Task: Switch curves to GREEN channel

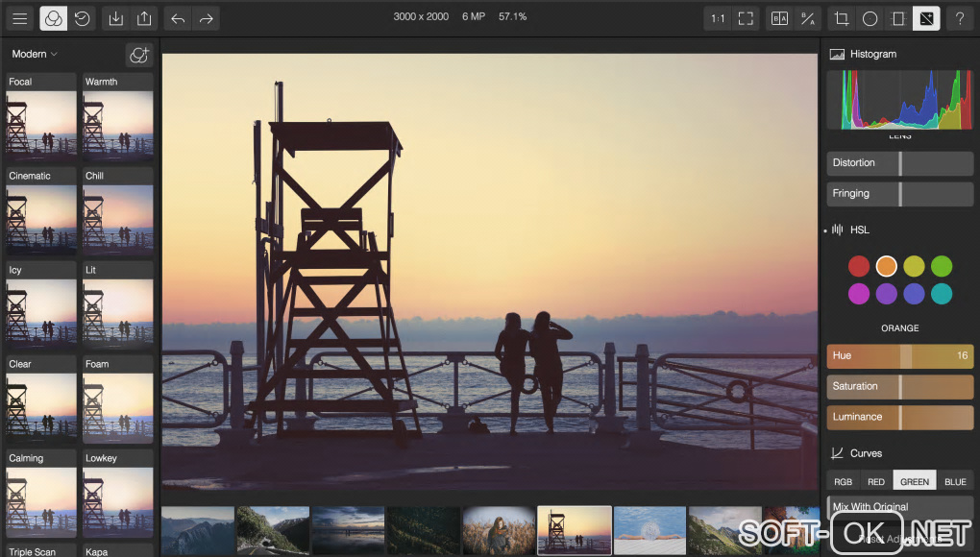Action: tap(915, 481)
